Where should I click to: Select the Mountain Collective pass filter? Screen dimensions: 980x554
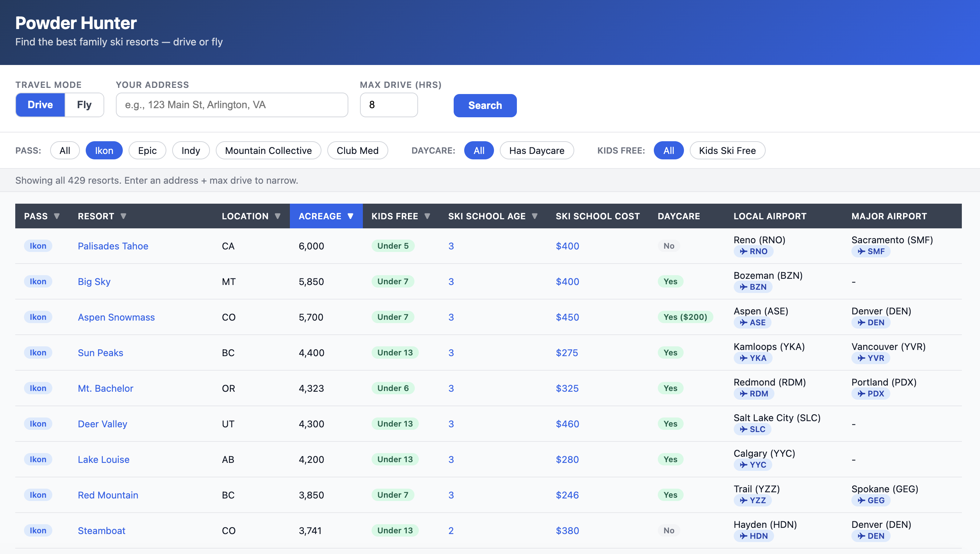pos(268,151)
